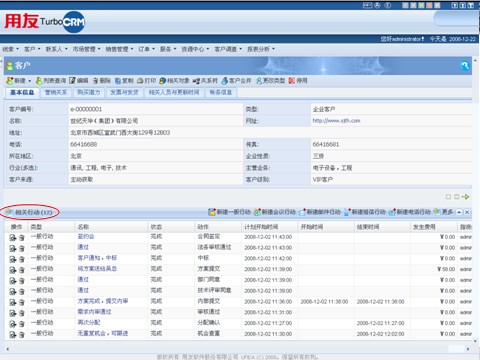
Task: Select the salmon-red theme color swatch
Action: click(x=429, y=5)
